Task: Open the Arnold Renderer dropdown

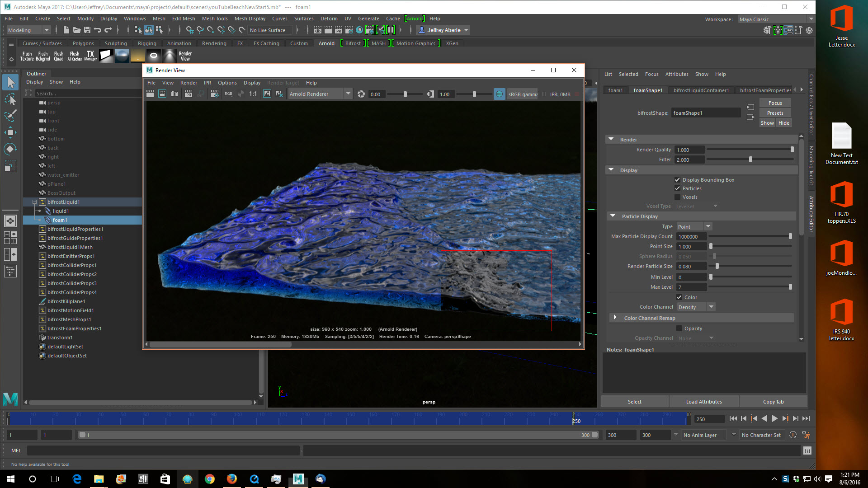Action: point(348,94)
